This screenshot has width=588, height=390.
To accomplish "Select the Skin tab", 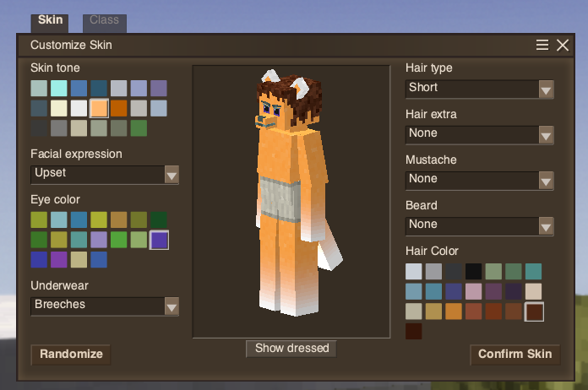I will pyautogui.click(x=51, y=20).
